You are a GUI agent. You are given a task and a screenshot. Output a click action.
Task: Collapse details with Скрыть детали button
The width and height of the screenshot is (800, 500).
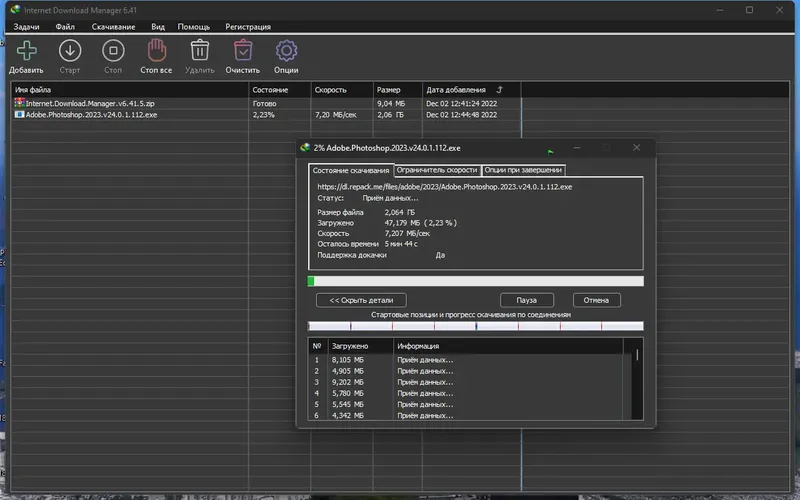[x=361, y=300]
